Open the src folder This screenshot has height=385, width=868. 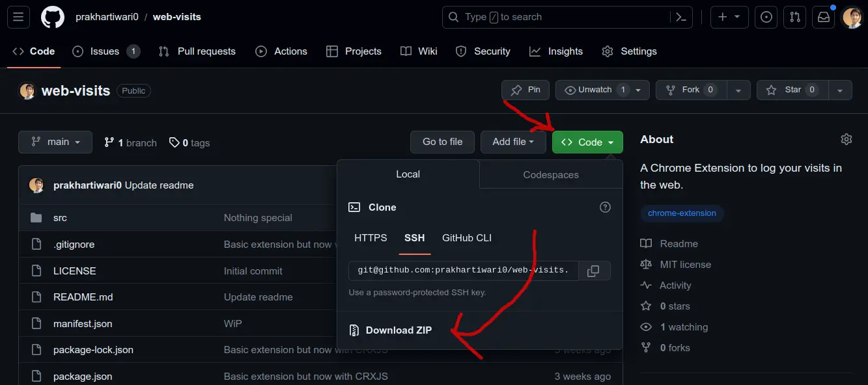click(x=60, y=218)
